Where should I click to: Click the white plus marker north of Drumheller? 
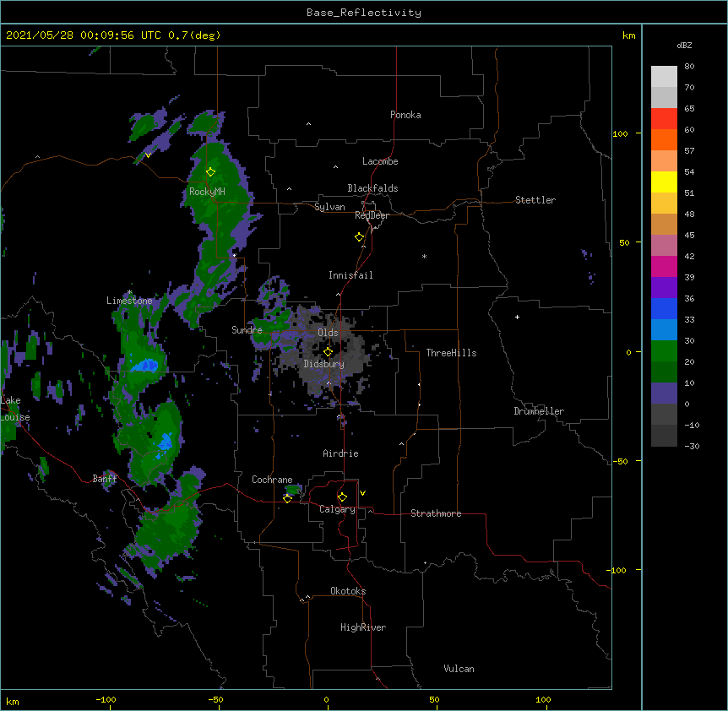tap(517, 317)
